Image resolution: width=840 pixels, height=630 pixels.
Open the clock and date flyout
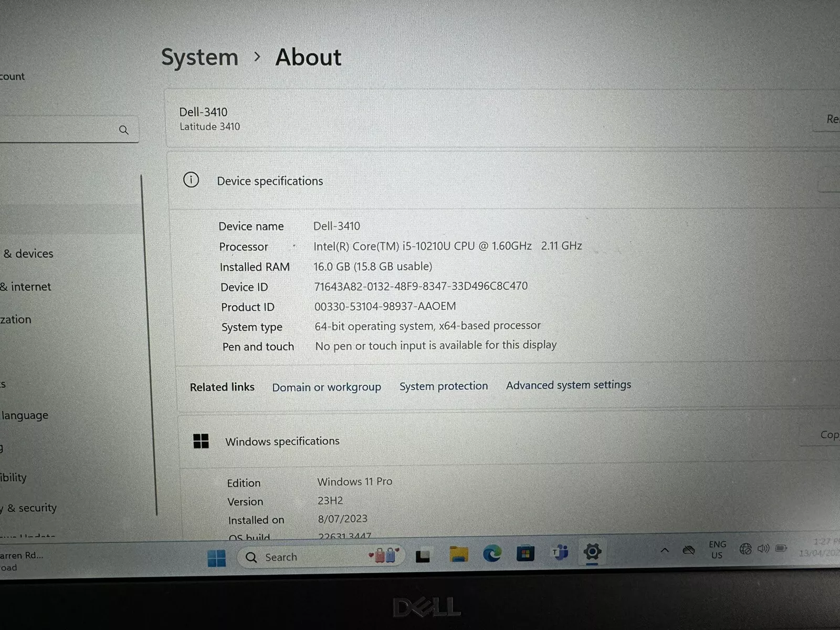(x=820, y=548)
